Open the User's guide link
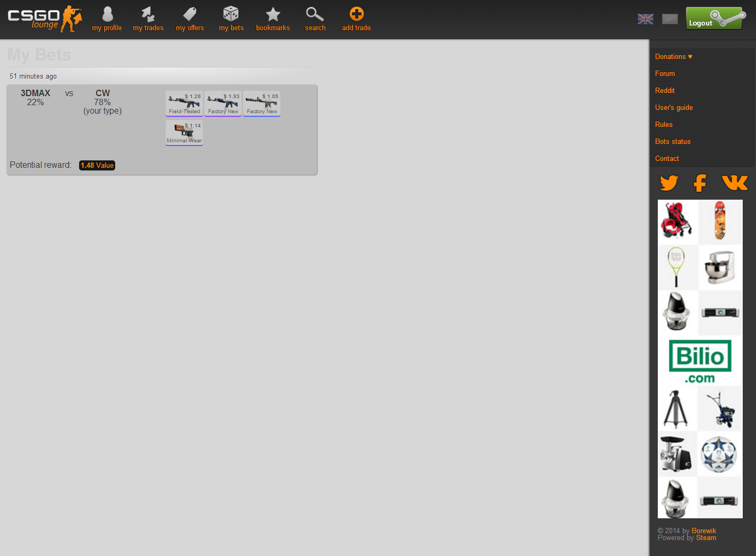This screenshot has height=556, width=756. [674, 107]
